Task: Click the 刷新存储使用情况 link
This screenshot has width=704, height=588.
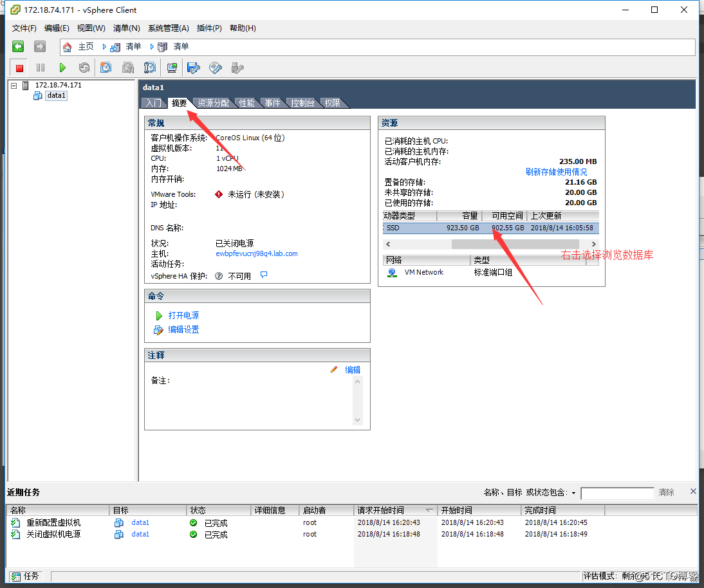Action: tap(556, 172)
